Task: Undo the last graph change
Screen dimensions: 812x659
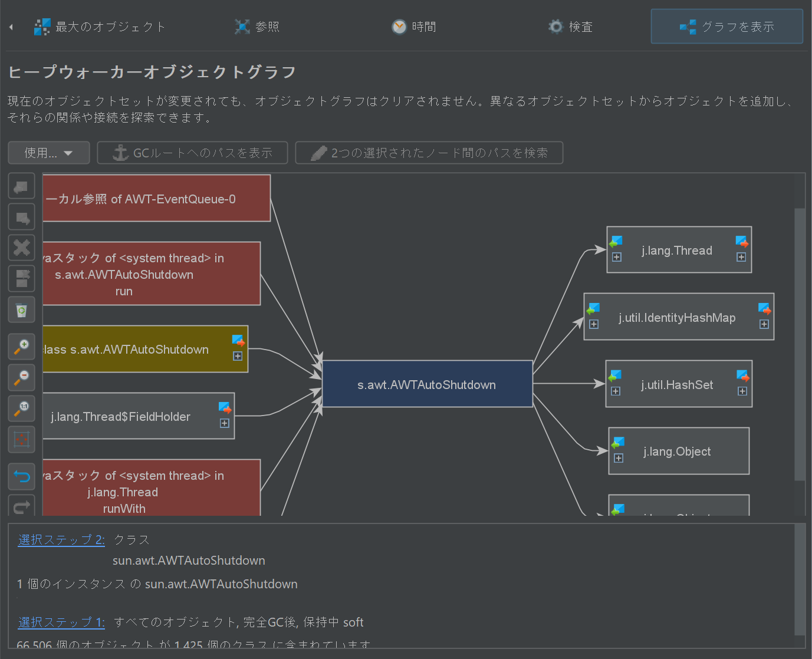Action: [22, 476]
